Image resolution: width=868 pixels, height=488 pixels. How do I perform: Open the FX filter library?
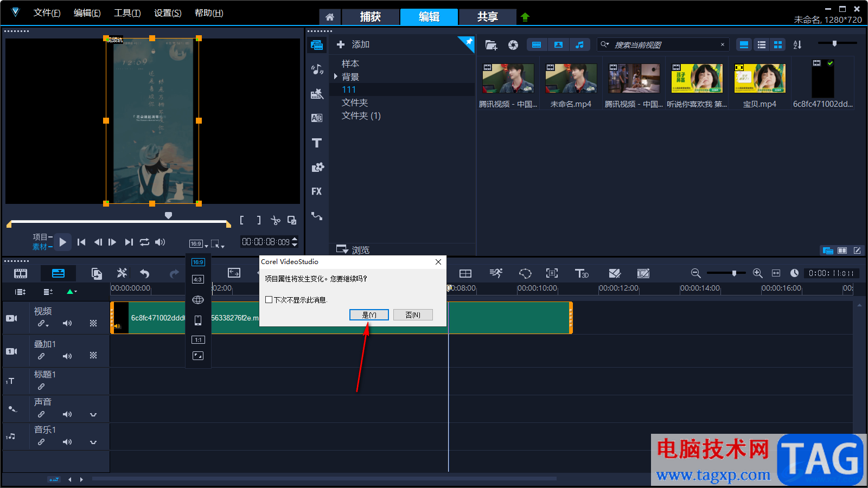[317, 191]
